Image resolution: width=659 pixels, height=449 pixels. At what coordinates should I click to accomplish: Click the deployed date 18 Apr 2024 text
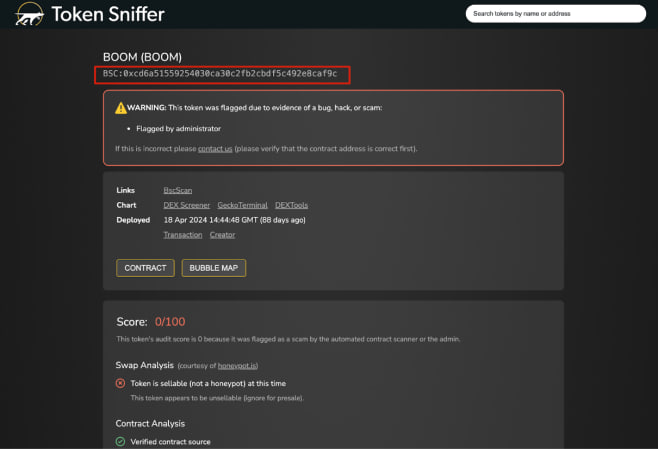tap(235, 220)
